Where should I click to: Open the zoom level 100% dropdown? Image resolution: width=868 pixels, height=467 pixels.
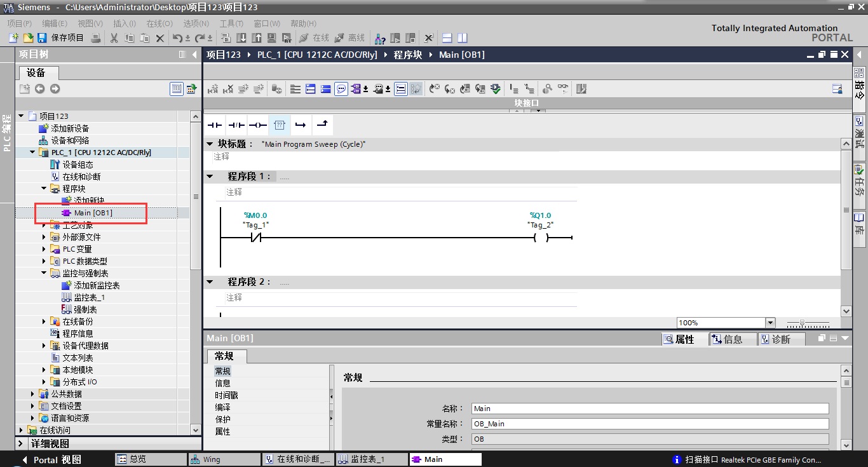pyautogui.click(x=770, y=323)
